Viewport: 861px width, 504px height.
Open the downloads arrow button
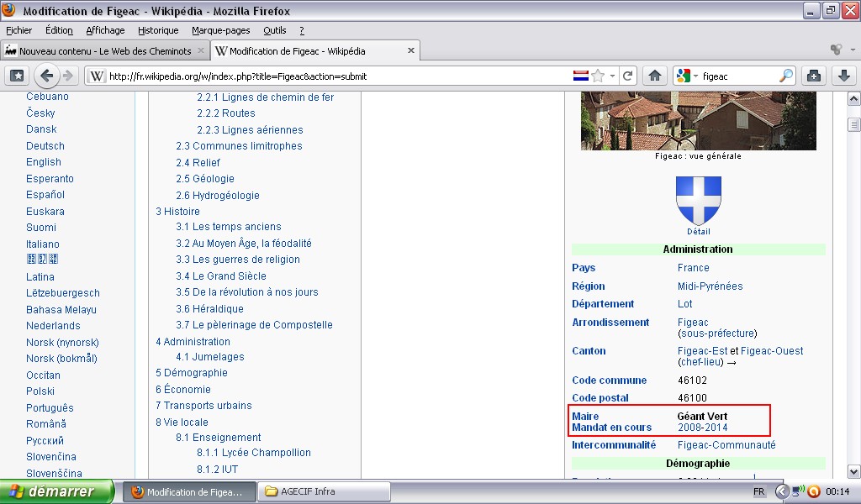(844, 76)
